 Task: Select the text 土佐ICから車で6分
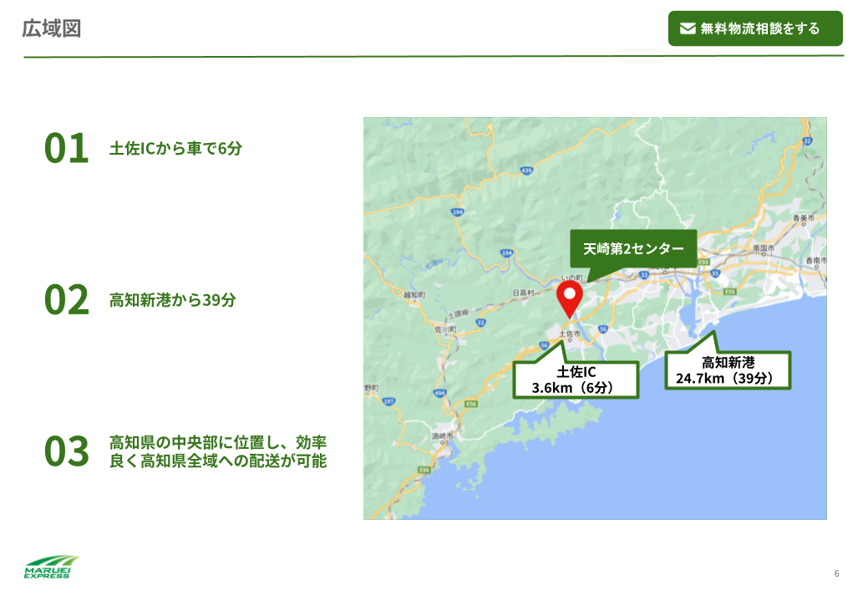point(175,149)
